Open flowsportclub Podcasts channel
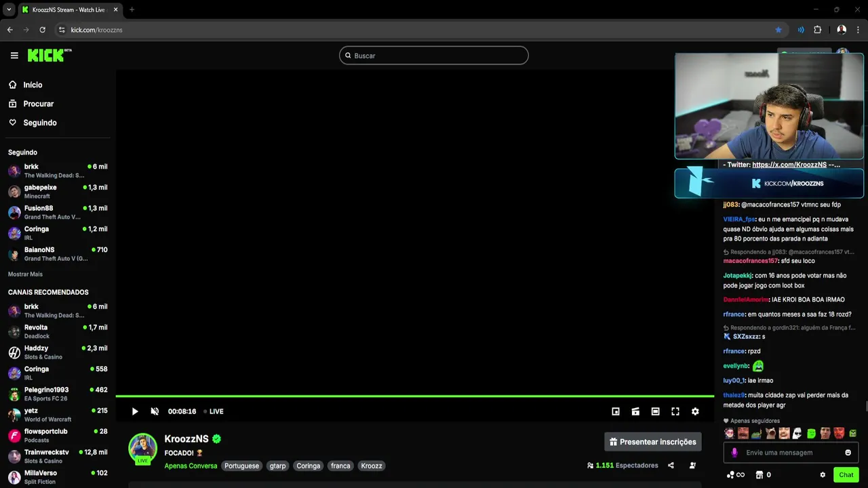This screenshot has width=868, height=488. [58, 435]
